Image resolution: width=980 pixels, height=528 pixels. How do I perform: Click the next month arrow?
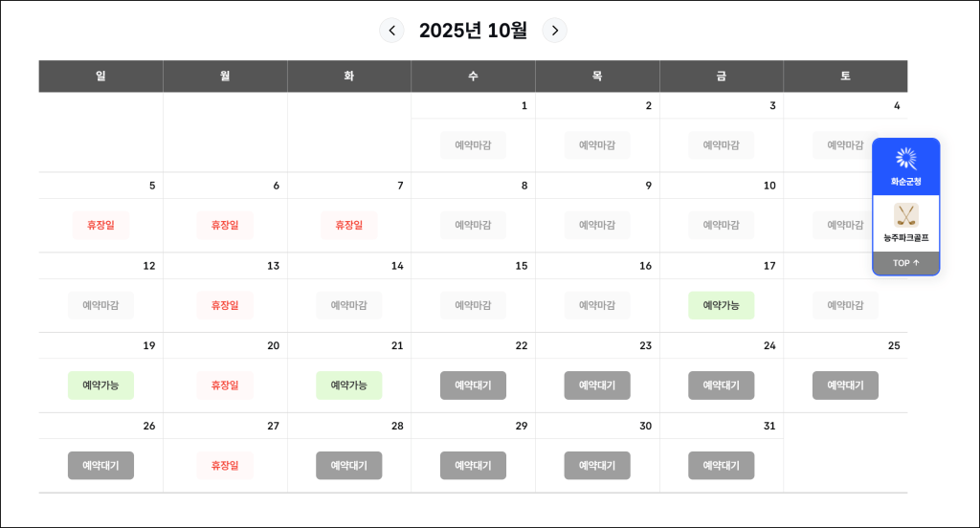point(555,31)
